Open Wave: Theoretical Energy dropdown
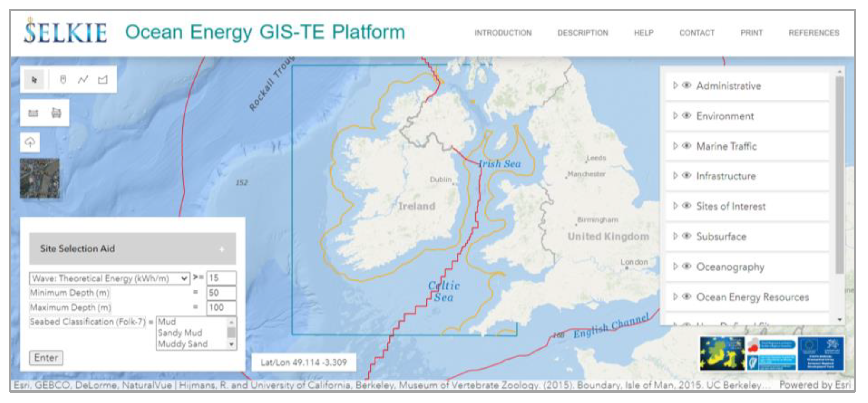Image resolution: width=868 pixels, height=403 pixels. (x=110, y=278)
